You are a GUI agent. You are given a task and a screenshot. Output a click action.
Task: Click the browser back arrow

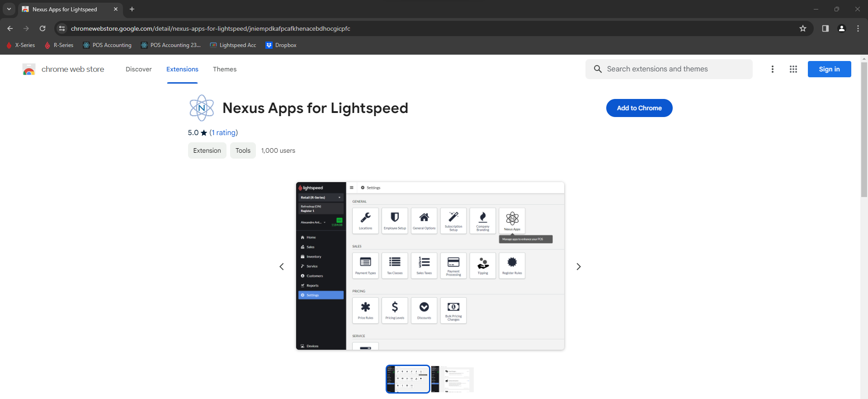coord(10,28)
